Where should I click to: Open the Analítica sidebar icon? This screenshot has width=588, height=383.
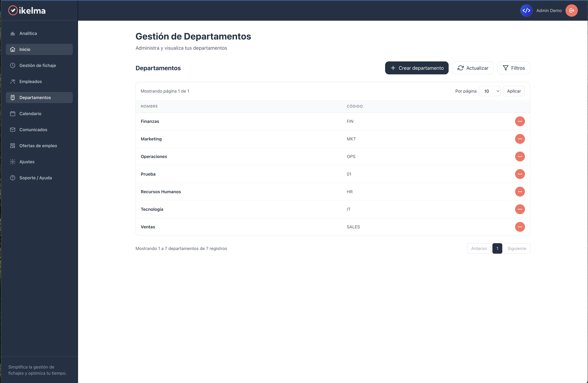[13, 33]
